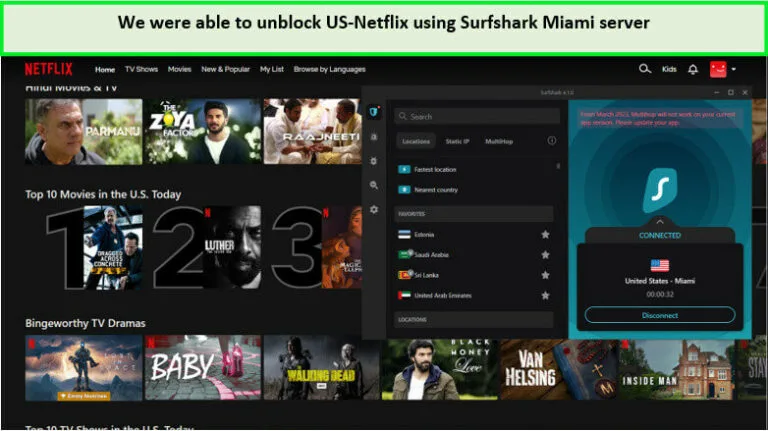Expand the connection panel chevron above CONNECTED
Viewport: 768px width, 431px height.
[x=660, y=222]
